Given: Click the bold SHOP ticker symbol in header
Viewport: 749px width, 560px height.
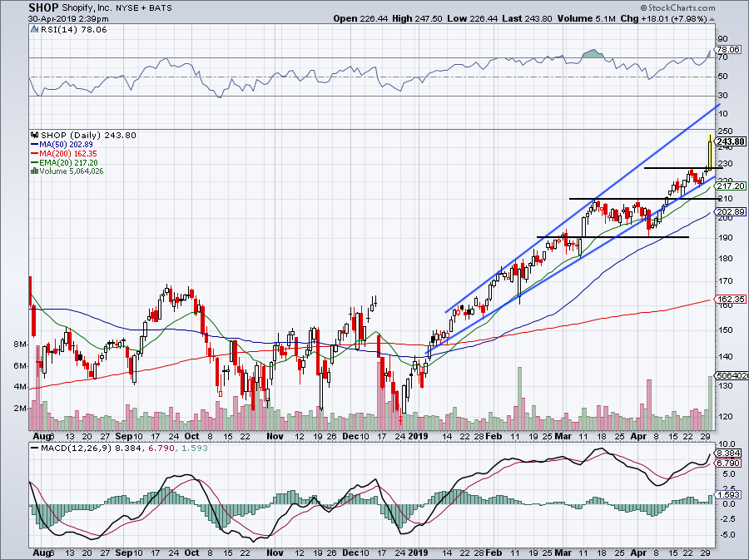Looking at the screenshot, I should click(x=43, y=7).
